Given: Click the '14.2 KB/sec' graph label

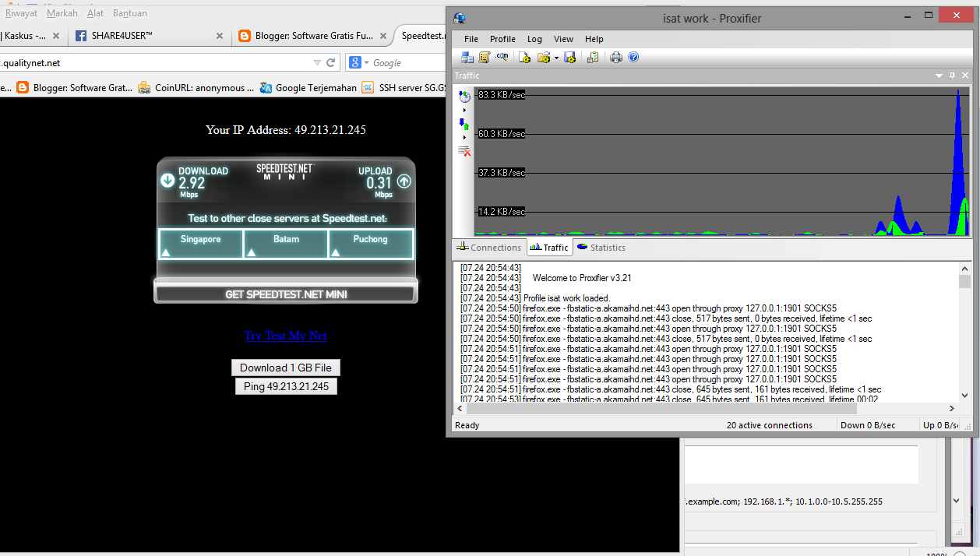Looking at the screenshot, I should tap(502, 212).
